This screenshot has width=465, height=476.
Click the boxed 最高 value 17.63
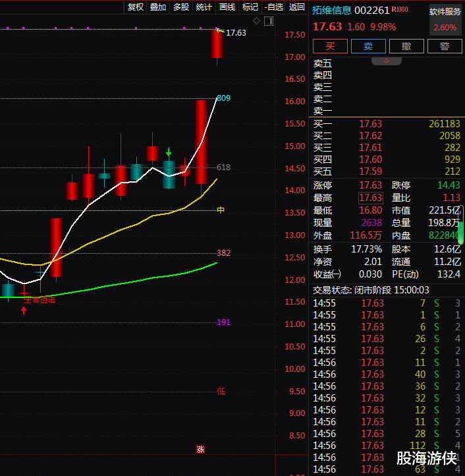tap(371, 198)
